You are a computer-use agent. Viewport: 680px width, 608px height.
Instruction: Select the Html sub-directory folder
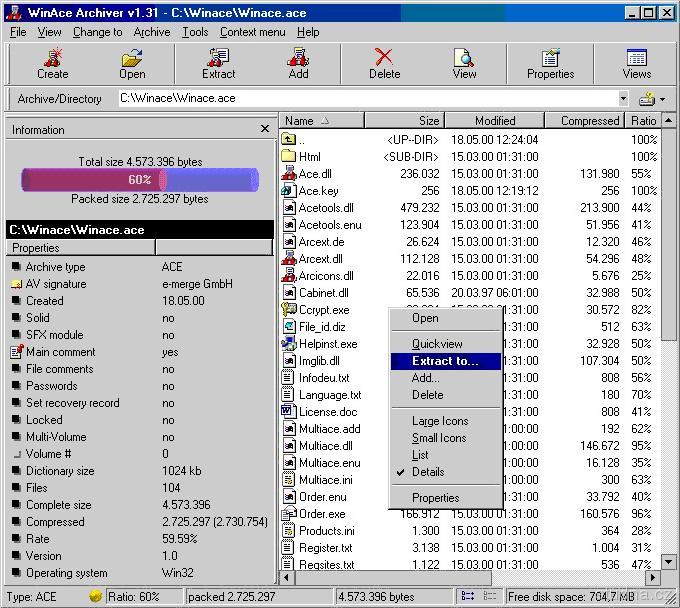310,157
